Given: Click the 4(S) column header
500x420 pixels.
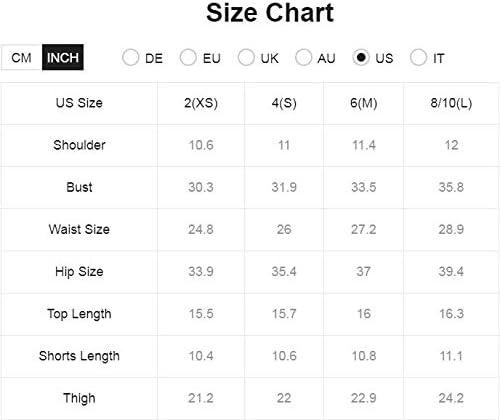Looking at the screenshot, I should 284,103.
